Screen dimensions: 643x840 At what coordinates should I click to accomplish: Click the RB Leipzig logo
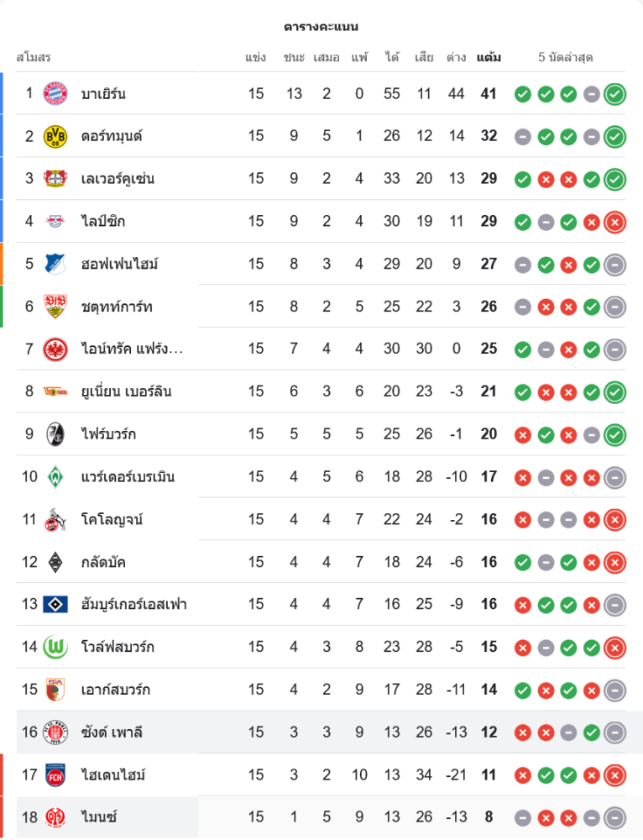[55, 222]
